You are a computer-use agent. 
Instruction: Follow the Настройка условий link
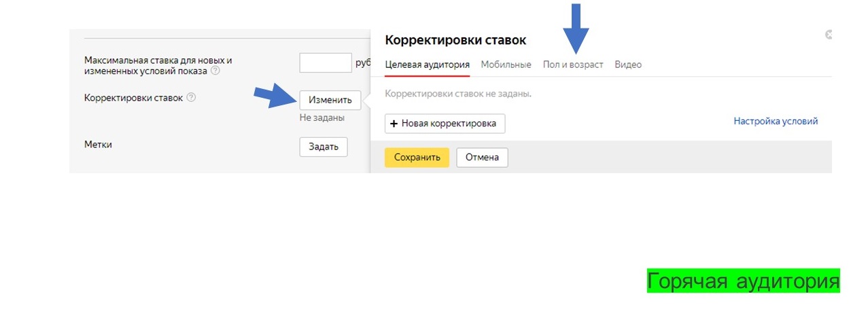click(776, 121)
